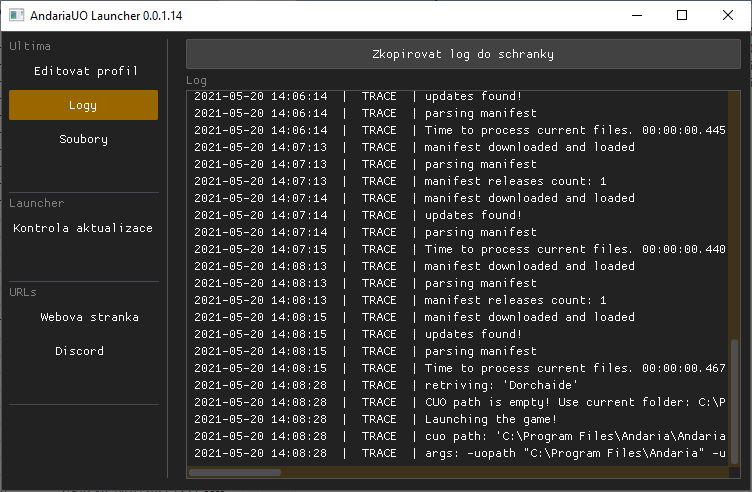Screen dimensions: 752x492
Task: Click the AndariaUO app icon in title bar
Action: point(15,17)
